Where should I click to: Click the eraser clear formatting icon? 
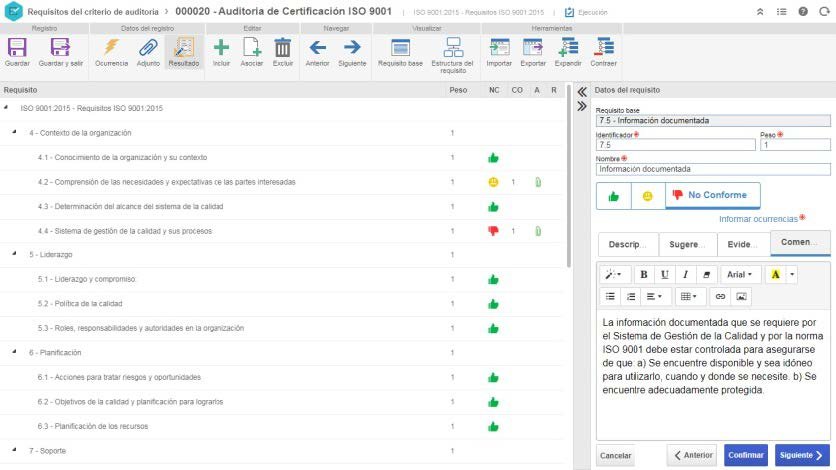tap(706, 274)
